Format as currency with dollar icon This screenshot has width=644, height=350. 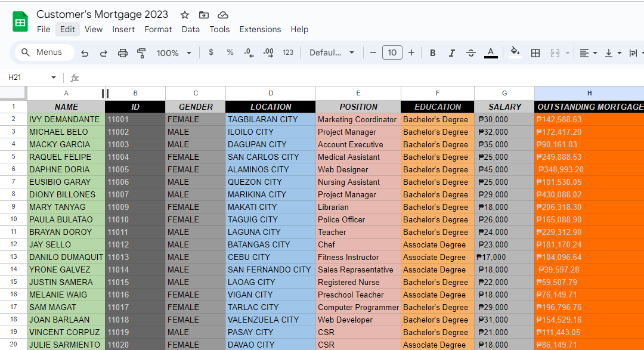211,52
